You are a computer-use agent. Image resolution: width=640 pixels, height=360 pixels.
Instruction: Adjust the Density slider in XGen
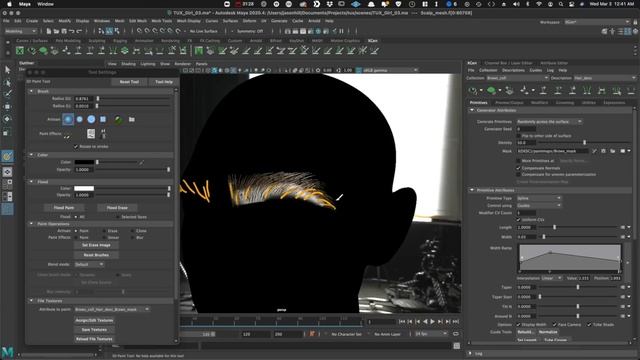(584, 143)
